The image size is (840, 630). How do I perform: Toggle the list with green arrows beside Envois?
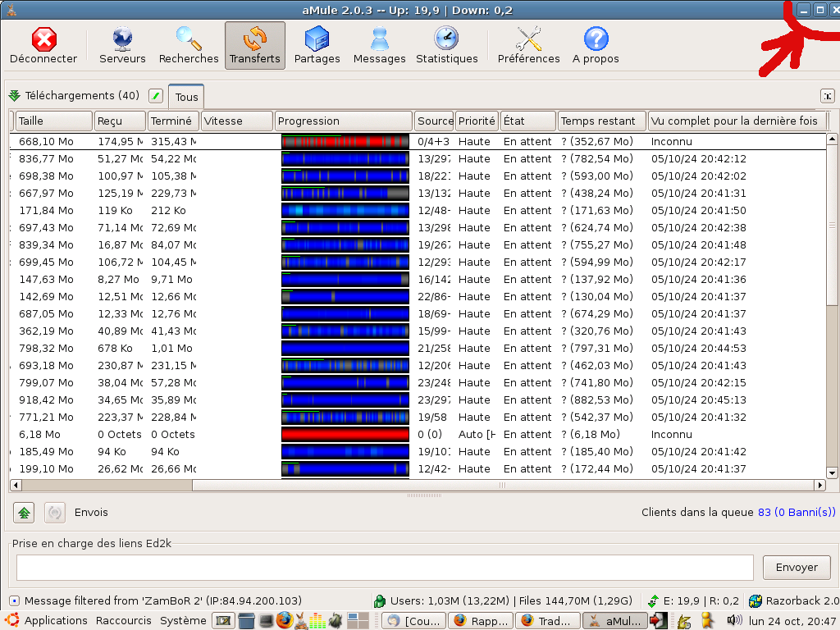24,512
